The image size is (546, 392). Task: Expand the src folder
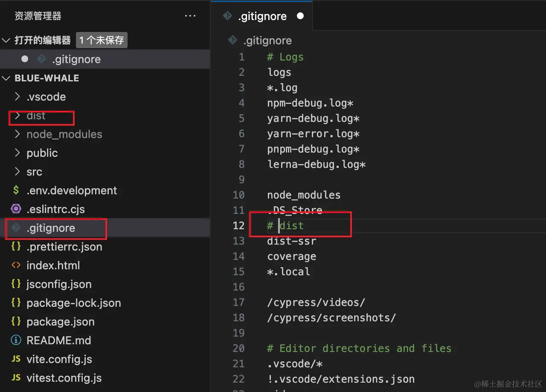17,172
